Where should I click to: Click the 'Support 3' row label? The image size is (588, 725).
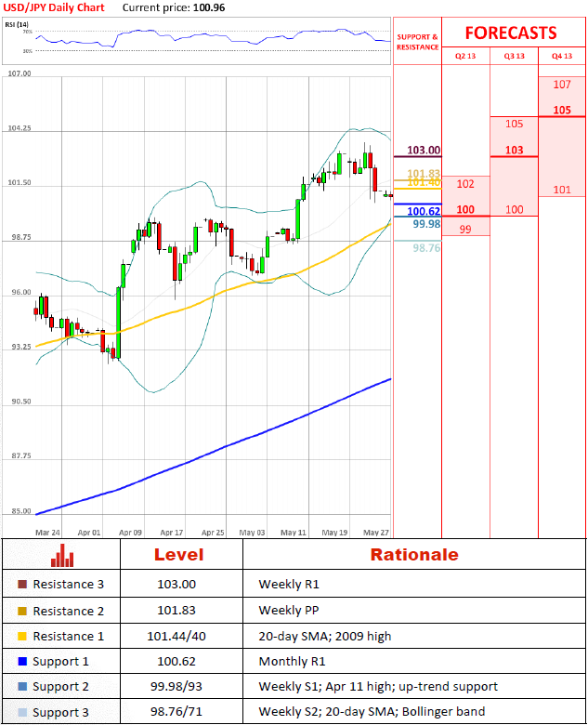60,713
